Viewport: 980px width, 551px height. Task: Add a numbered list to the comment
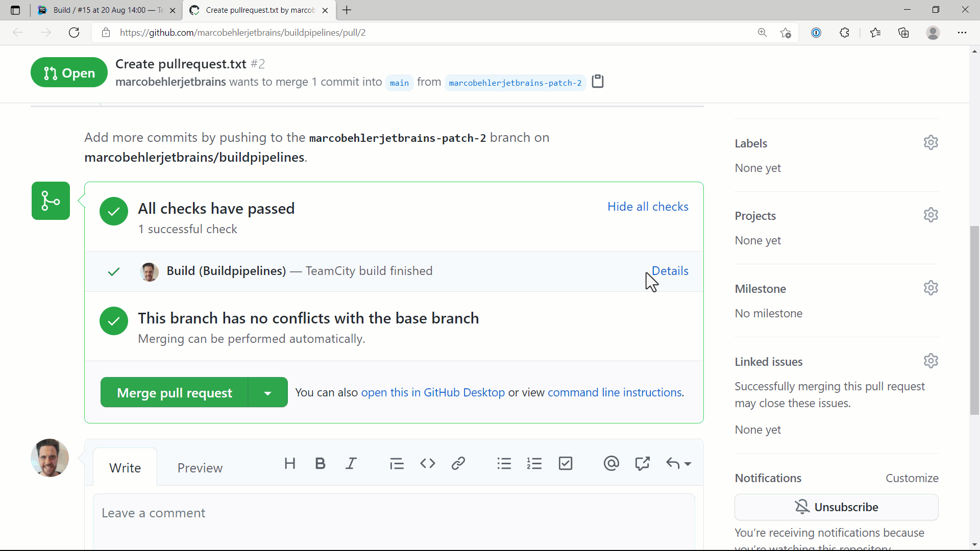[534, 463]
